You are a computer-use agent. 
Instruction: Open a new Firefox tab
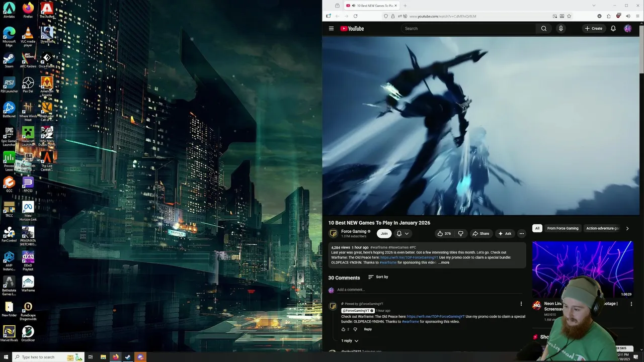tap(405, 6)
